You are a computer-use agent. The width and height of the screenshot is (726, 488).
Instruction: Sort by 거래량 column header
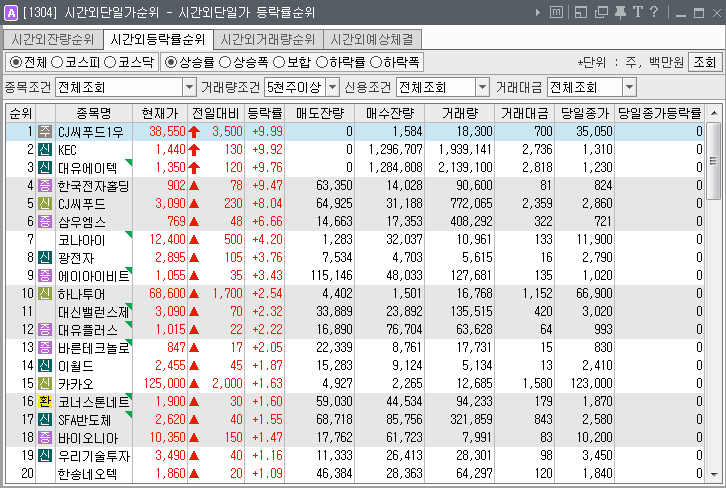[x=460, y=113]
